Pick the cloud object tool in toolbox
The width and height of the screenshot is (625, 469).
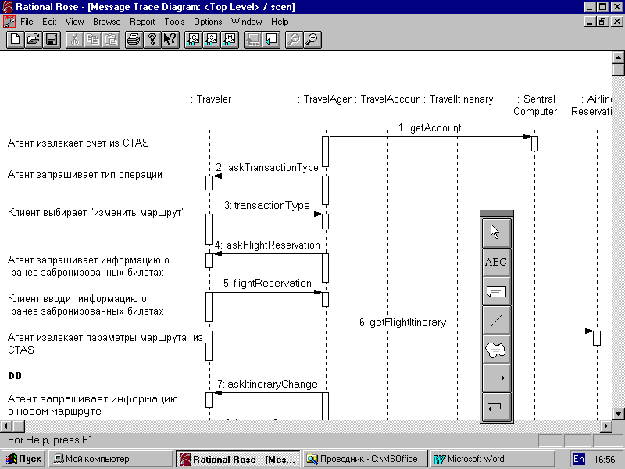(x=496, y=349)
